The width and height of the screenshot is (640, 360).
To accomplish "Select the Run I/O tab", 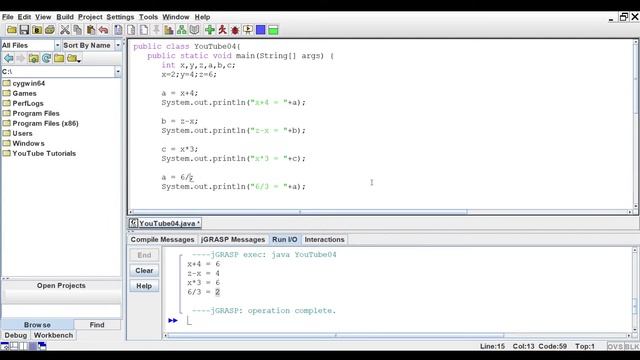I will point(285,240).
